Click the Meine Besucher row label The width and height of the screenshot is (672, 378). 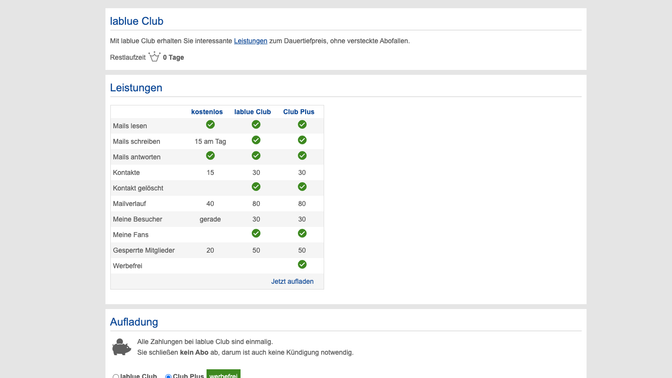(138, 219)
